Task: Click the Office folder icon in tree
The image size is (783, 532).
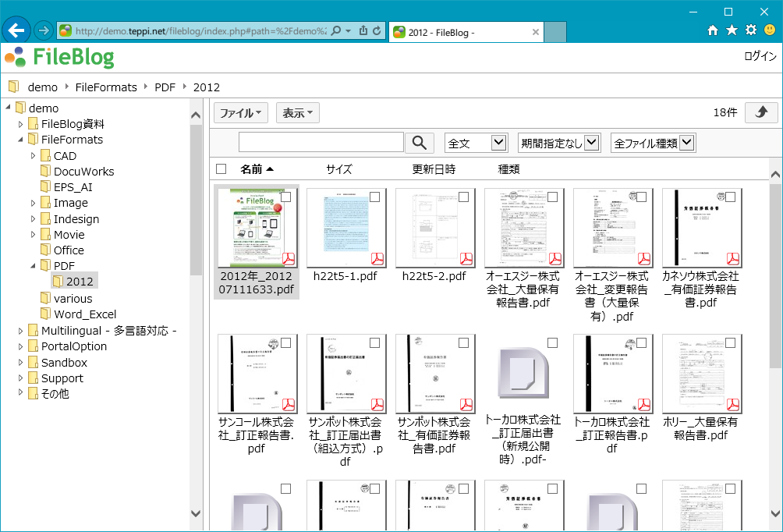Action: (45, 250)
